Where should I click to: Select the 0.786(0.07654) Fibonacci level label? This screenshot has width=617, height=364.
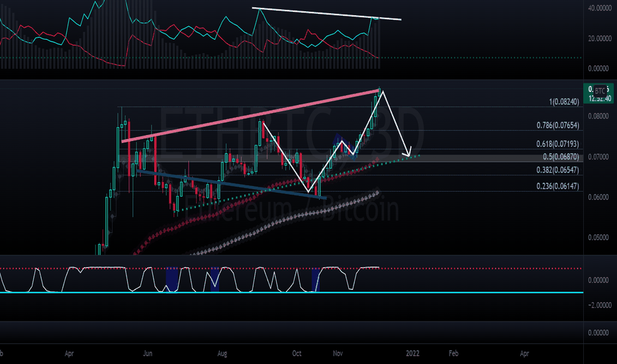click(557, 126)
